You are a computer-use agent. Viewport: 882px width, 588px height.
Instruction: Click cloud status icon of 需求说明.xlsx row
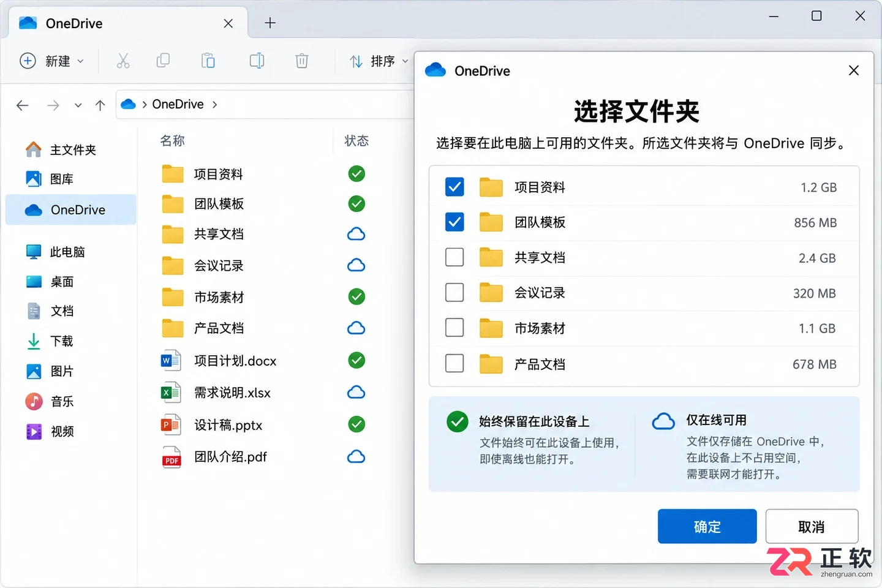(x=356, y=393)
